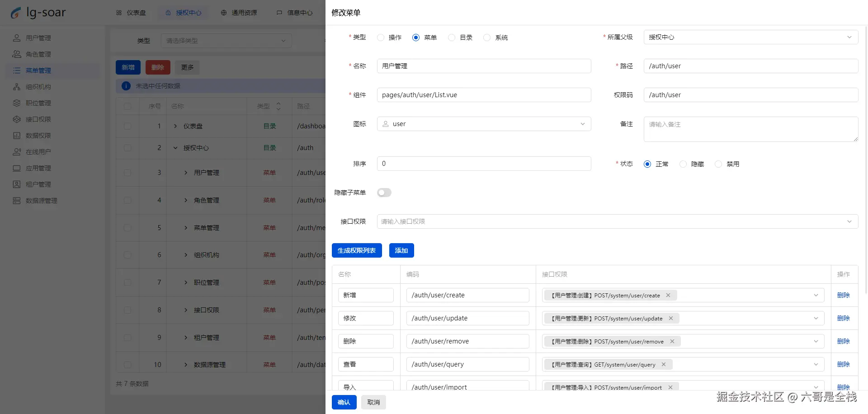Click the 菜单管理 sidebar list icon

click(x=17, y=71)
